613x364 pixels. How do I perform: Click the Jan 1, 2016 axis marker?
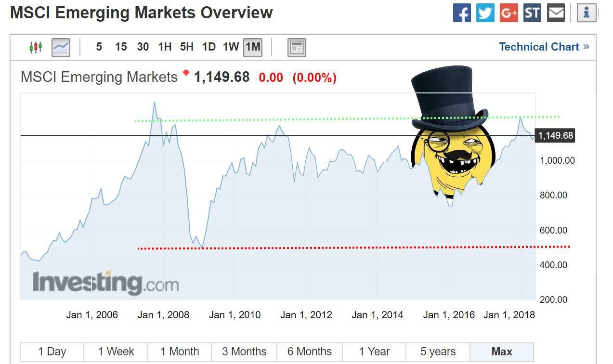[x=449, y=315]
